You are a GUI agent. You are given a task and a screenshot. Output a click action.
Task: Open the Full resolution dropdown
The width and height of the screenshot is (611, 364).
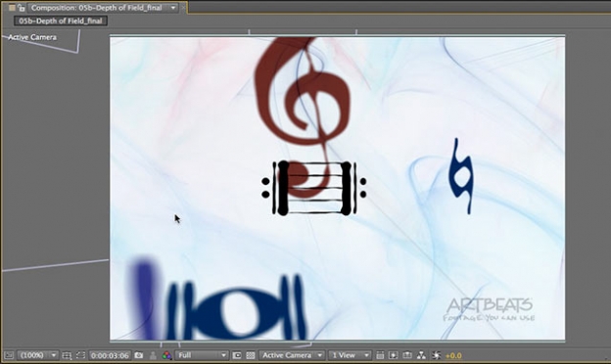tap(202, 355)
